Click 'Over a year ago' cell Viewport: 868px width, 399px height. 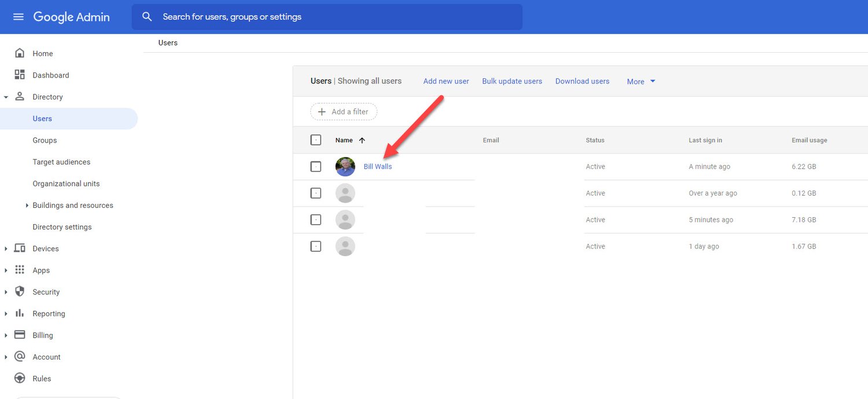point(713,193)
